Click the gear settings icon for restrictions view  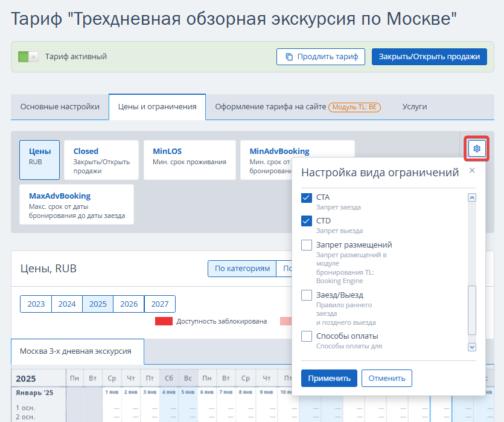(477, 149)
